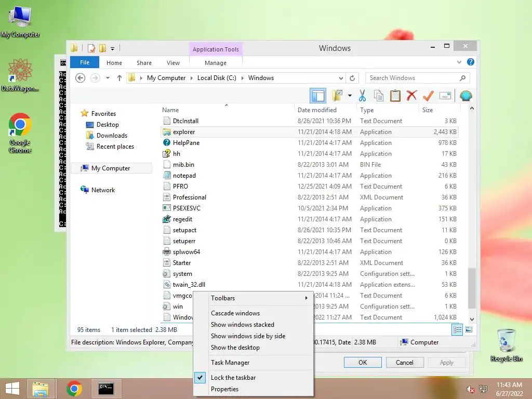Open folder options dropdown arrow in toolbar
Viewport: 532px width, 399px height.
click(350, 96)
